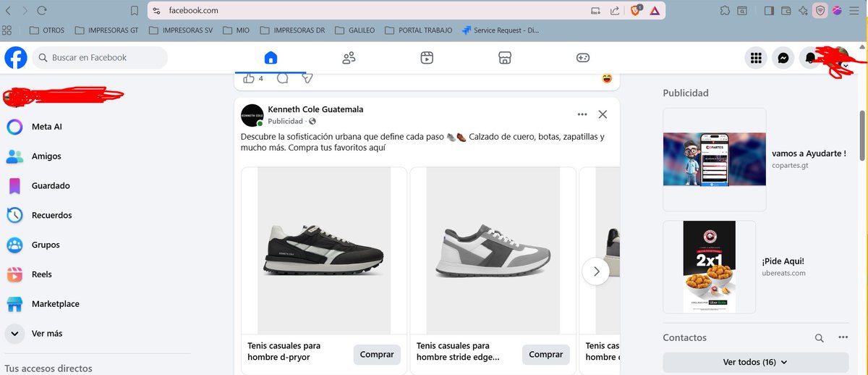868x375 pixels.
Task: Share the previous post via the share icon
Action: pos(307,78)
